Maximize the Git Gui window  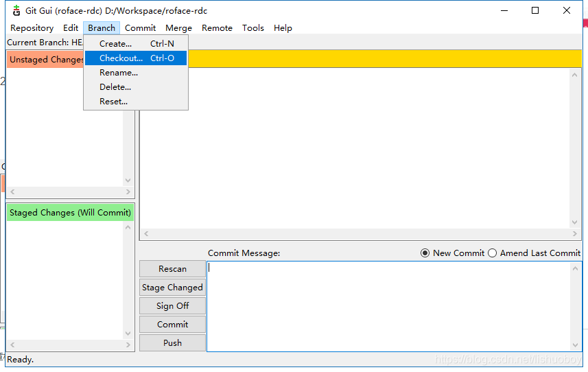pyautogui.click(x=535, y=10)
